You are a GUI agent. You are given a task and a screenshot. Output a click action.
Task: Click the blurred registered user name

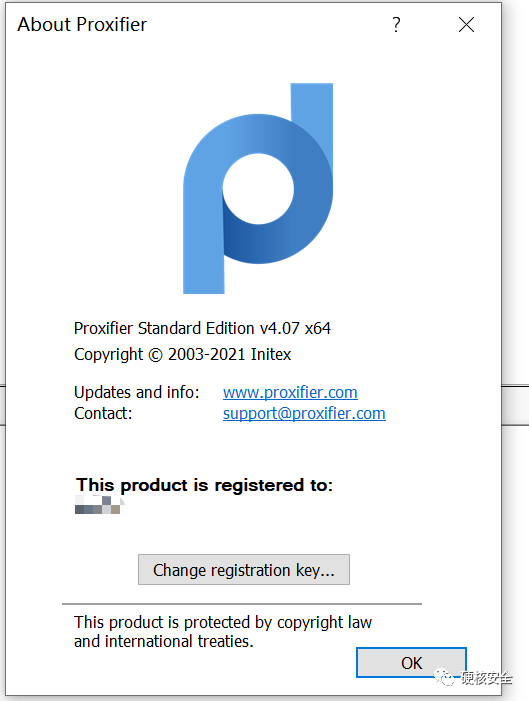[x=98, y=505]
